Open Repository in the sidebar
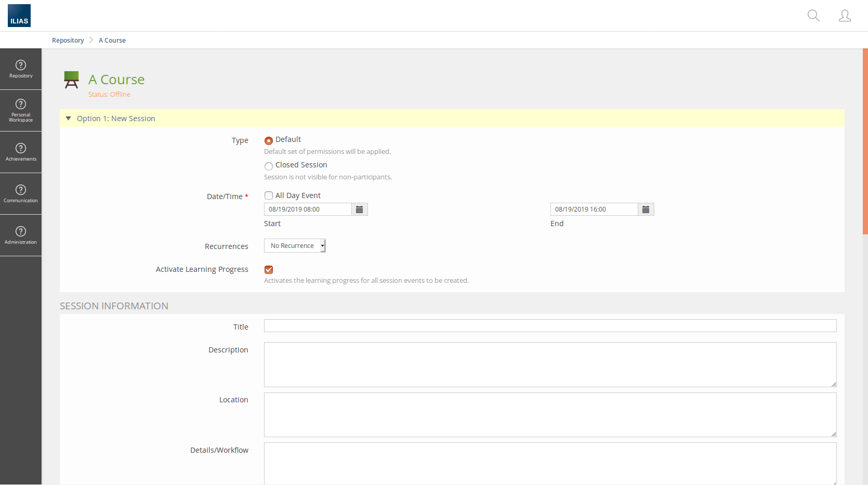The width and height of the screenshot is (868, 485). pos(21,69)
